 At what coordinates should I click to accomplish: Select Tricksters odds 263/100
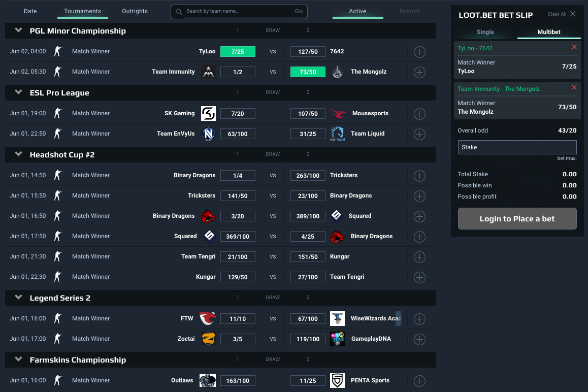(308, 175)
